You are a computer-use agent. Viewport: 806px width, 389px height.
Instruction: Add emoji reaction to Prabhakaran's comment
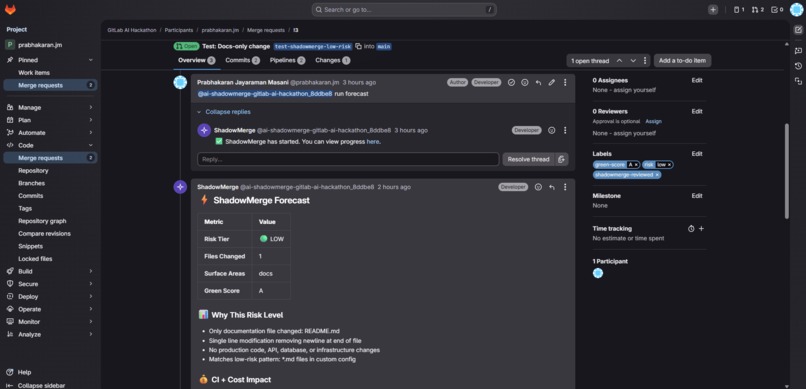pyautogui.click(x=524, y=82)
